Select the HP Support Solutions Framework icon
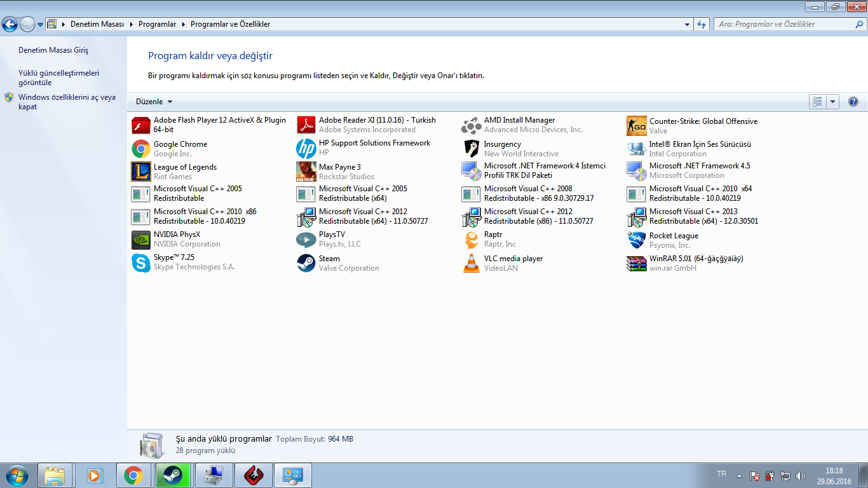 click(x=306, y=149)
